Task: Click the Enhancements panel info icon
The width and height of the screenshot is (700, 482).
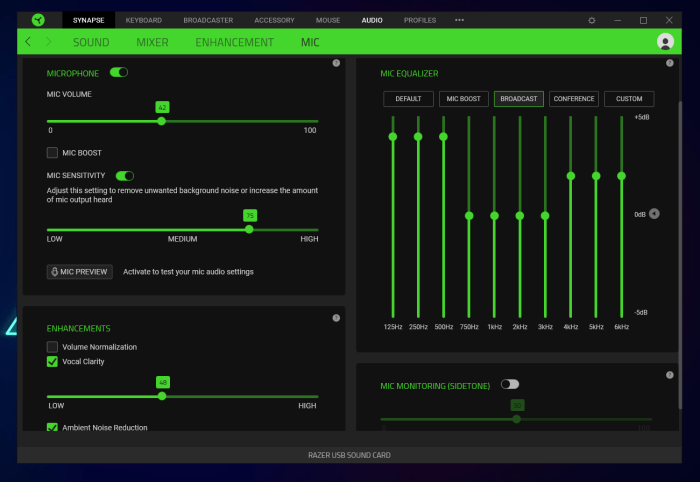Action: [x=336, y=317]
